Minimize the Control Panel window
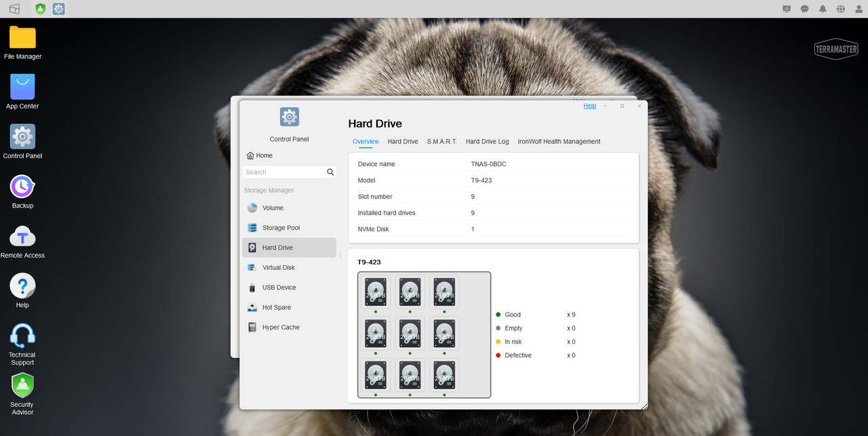The image size is (868, 436). click(605, 106)
